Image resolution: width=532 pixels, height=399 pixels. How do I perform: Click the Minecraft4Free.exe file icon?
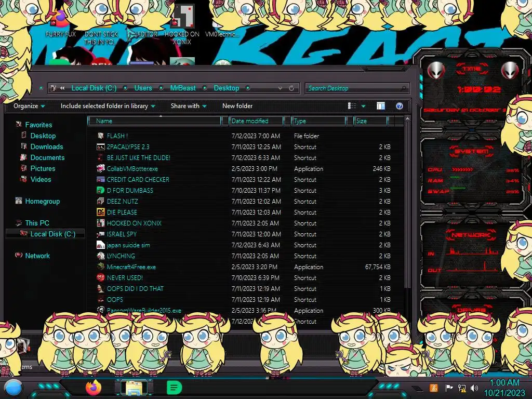[x=100, y=267]
